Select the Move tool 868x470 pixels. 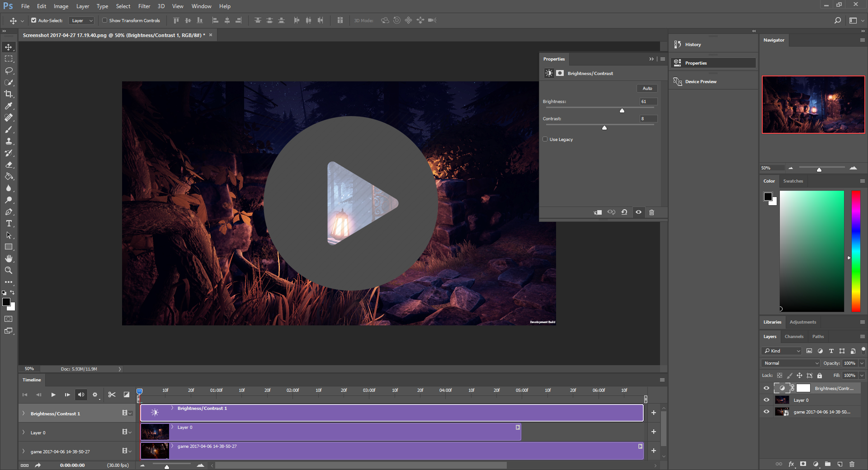9,47
